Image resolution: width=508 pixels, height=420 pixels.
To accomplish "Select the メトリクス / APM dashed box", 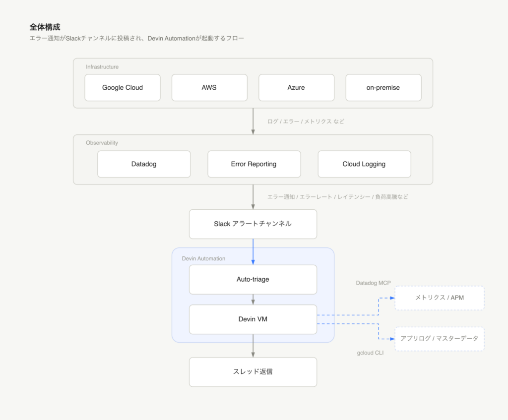I will (x=440, y=298).
